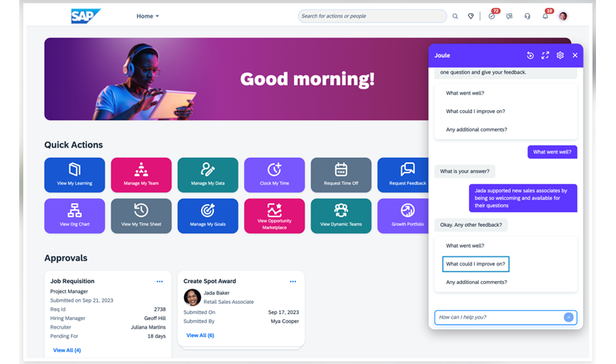This screenshot has height=364, width=616.
Task: Click the 'Juliana Martins' recruiter value
Action: coord(148,327)
